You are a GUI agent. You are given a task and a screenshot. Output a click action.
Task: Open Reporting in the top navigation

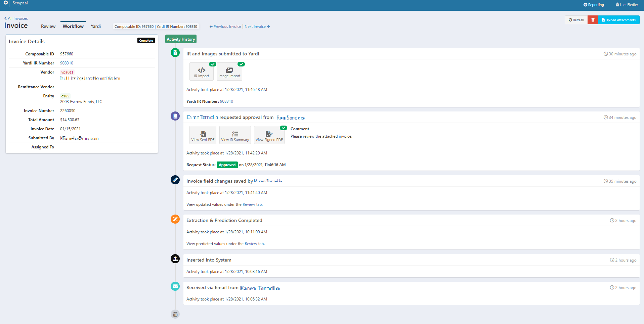click(x=593, y=4)
